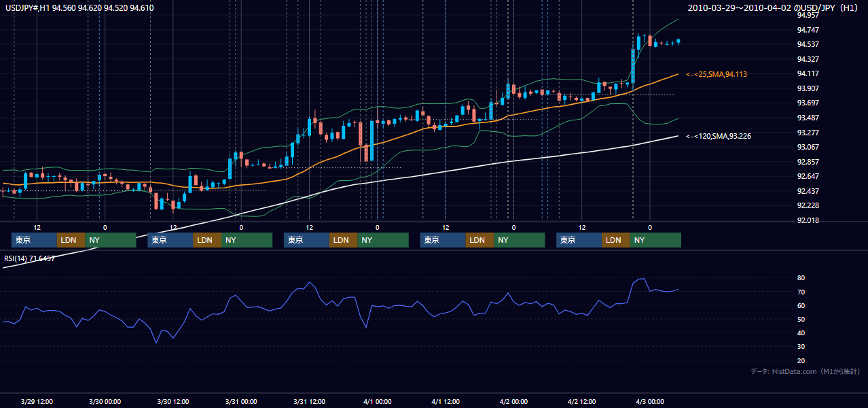Pick the 東京 session box for 3/31
This screenshot has width=868, height=408.
click(x=306, y=240)
